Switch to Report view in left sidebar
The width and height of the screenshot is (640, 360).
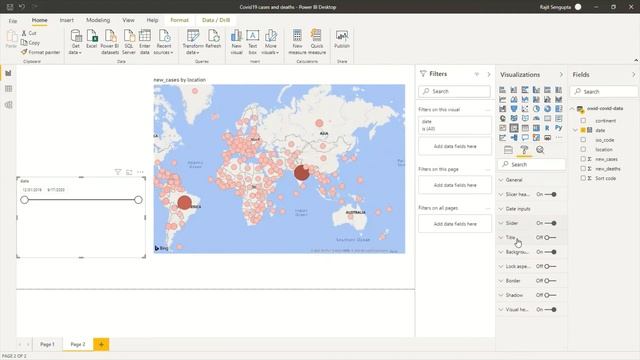point(8,73)
